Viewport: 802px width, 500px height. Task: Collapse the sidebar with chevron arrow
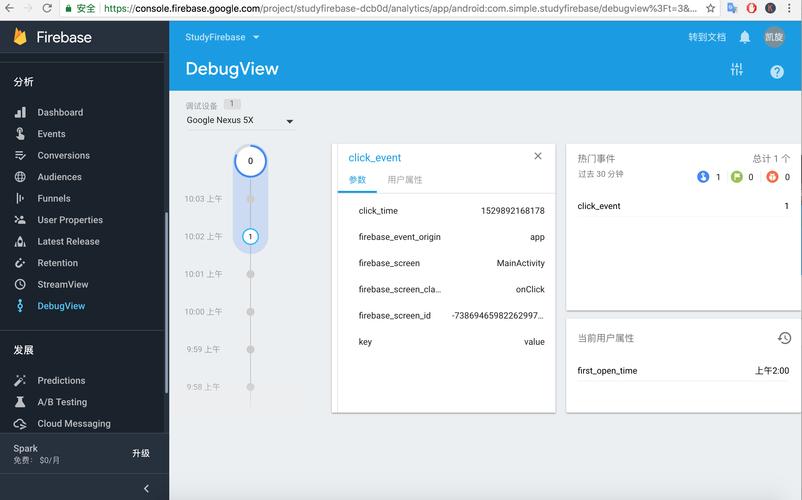(146, 489)
